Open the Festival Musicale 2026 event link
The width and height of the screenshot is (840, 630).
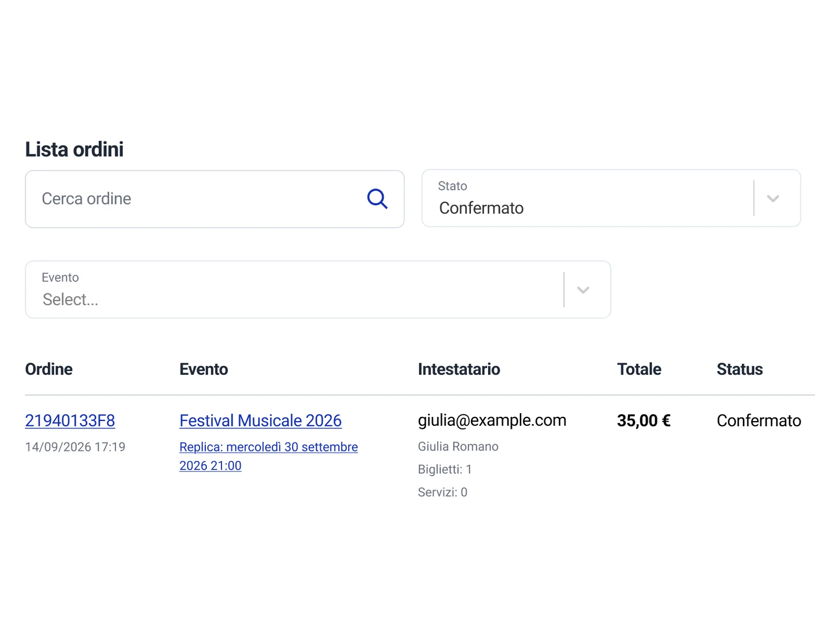(x=260, y=421)
